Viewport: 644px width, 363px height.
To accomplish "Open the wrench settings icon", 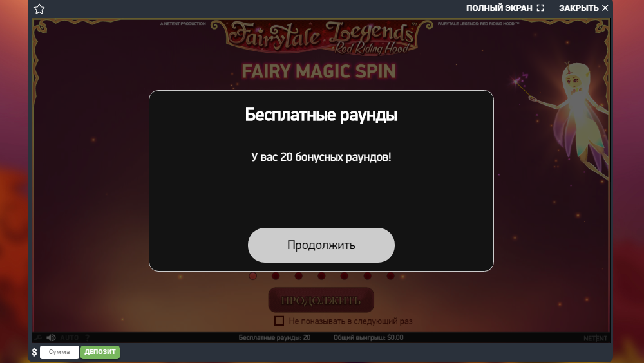I will click(38, 337).
